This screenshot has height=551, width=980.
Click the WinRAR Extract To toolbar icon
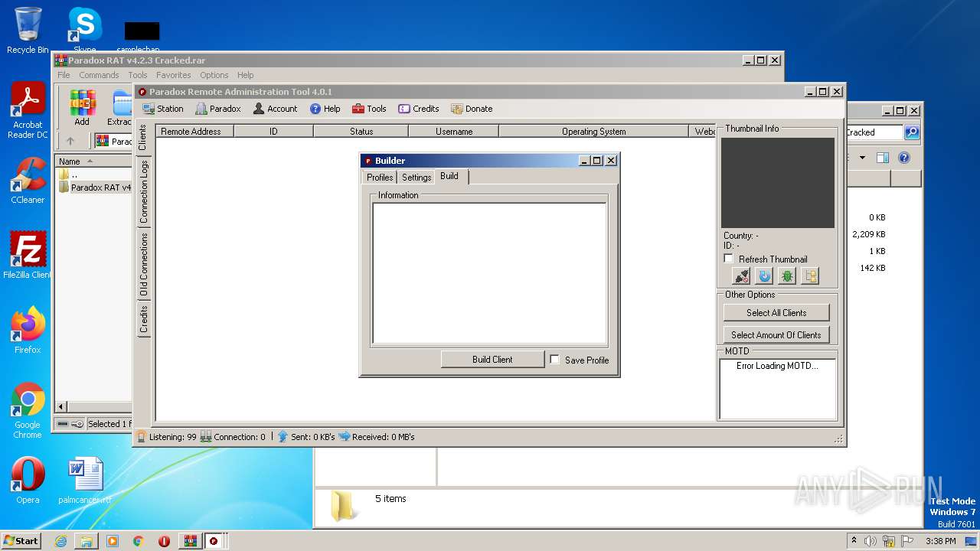tap(121, 107)
